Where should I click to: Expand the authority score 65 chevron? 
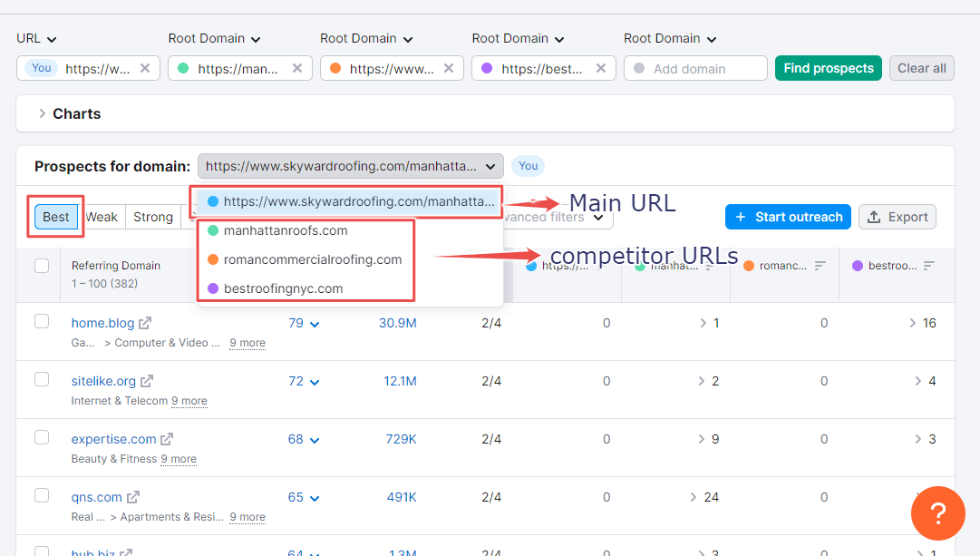[315, 499]
